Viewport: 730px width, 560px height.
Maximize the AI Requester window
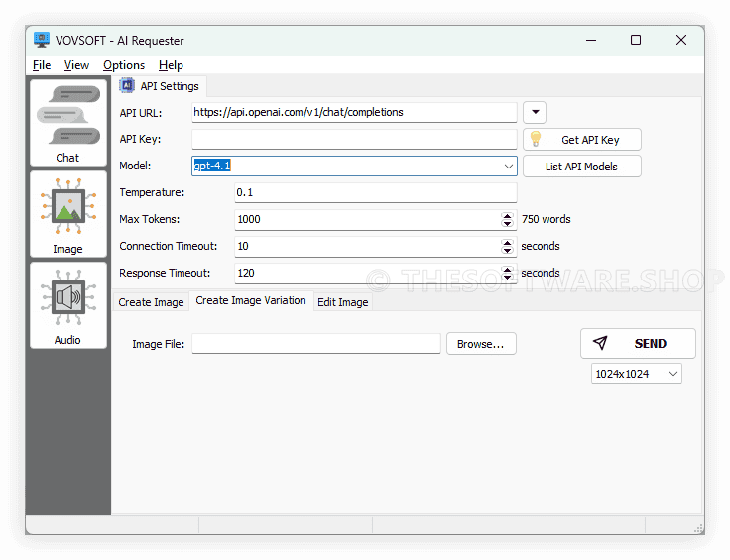(636, 40)
